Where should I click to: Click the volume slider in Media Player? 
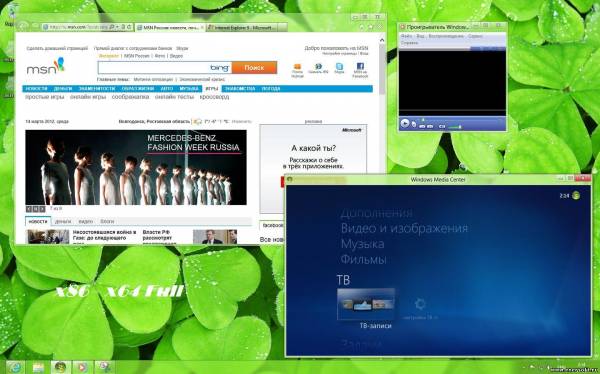coord(455,126)
